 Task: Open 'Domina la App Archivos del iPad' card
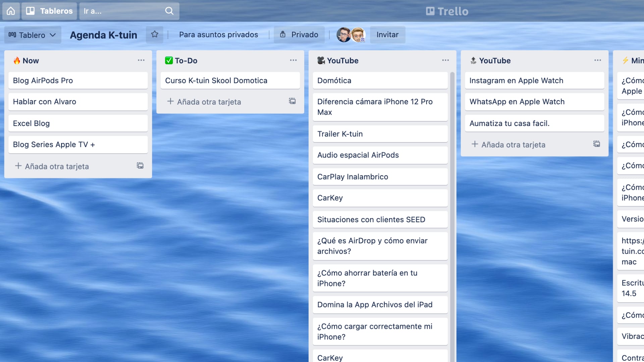click(x=380, y=305)
